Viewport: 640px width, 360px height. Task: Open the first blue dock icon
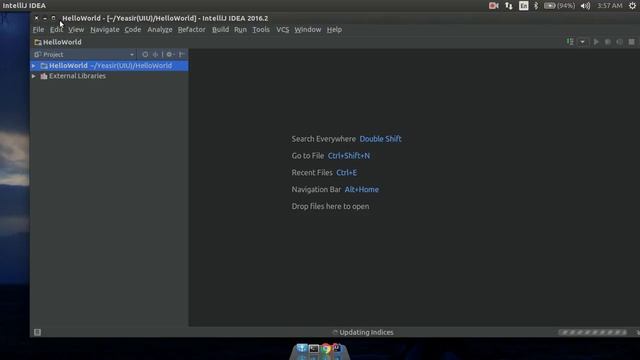tap(302, 348)
